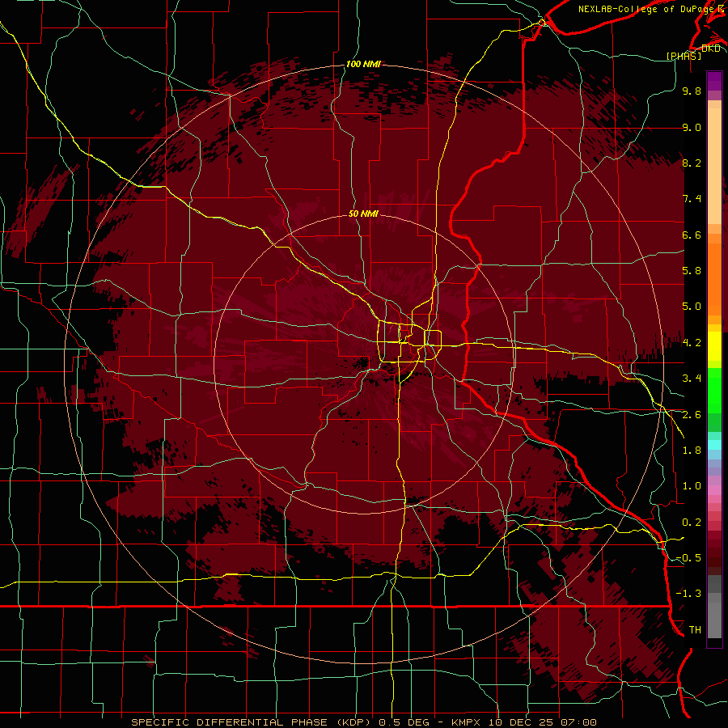Click the '6.6' value on the color scale
728x728 pixels.
click(x=692, y=235)
